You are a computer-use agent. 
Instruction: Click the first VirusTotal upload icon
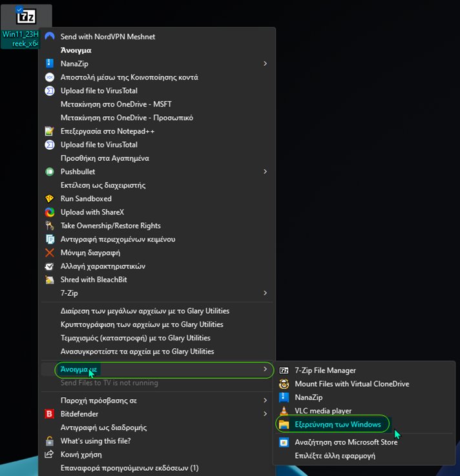coord(50,90)
